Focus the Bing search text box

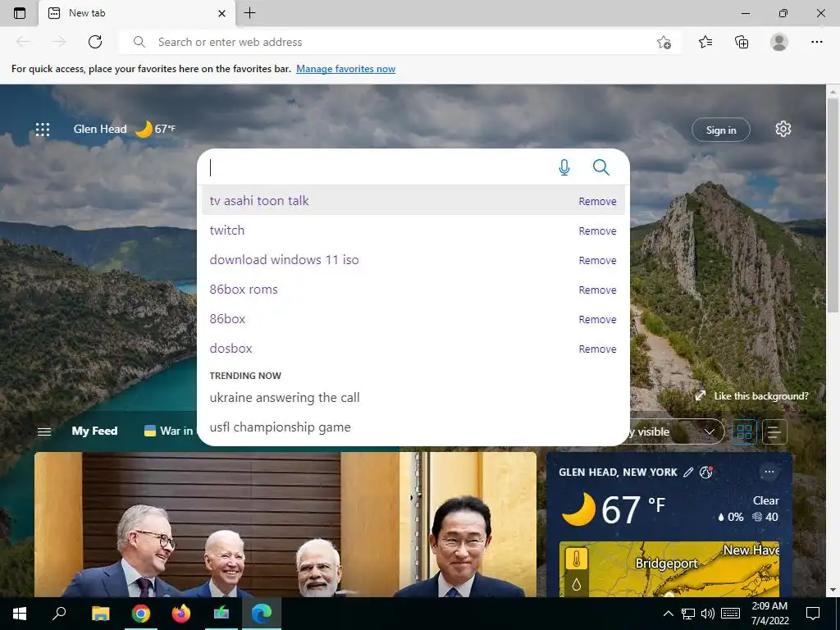click(x=377, y=167)
